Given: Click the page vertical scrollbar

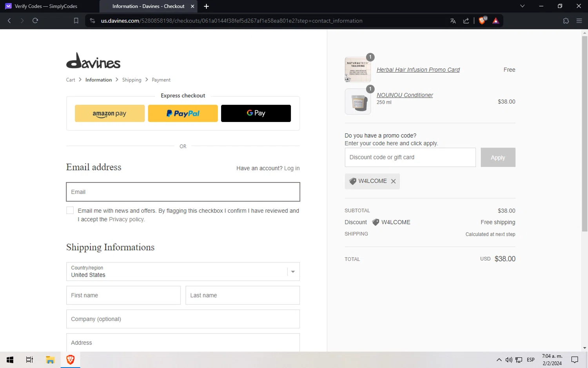Looking at the screenshot, I should click(584, 133).
